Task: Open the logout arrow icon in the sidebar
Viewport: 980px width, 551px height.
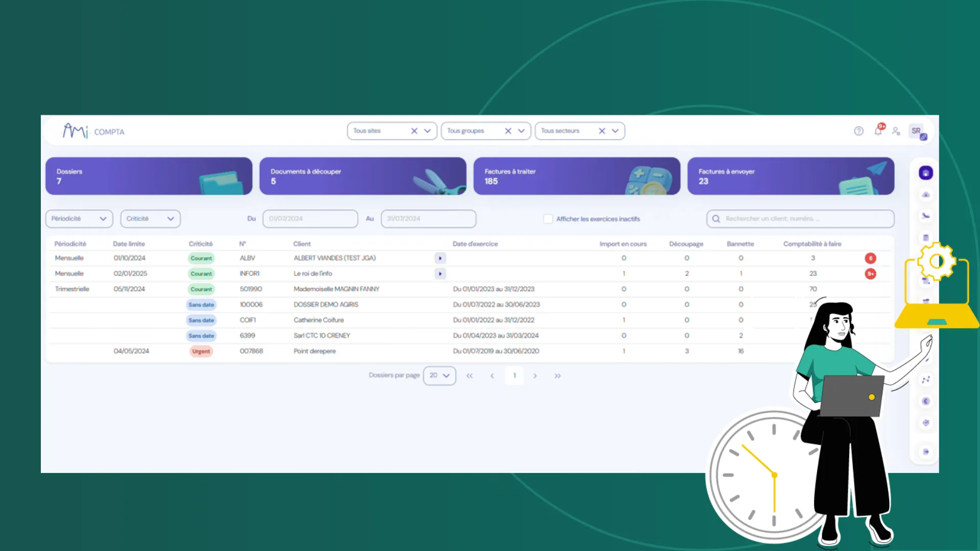Action: tap(925, 452)
